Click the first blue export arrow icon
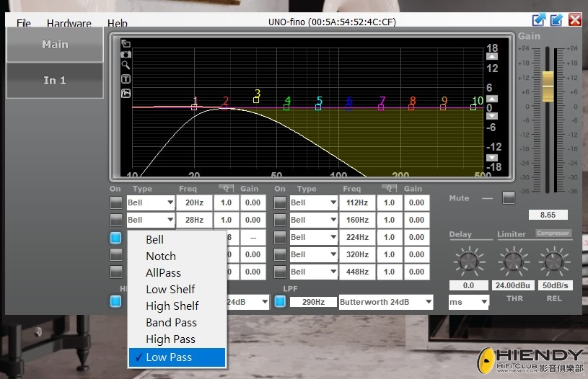This screenshot has width=588, height=379. point(539,19)
